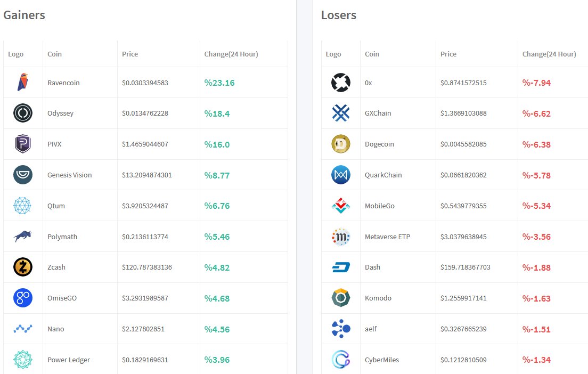588x374 pixels.
Task: Open the Genesis Vision coin entry
Action: point(69,175)
